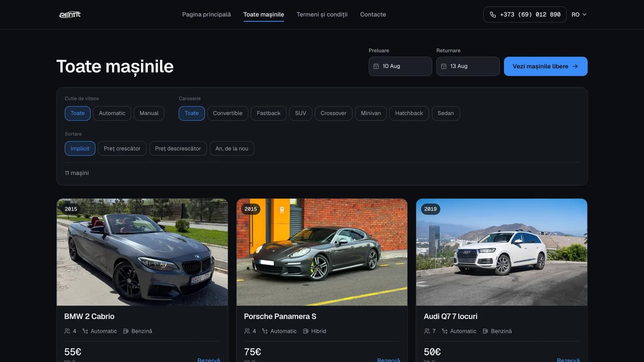The width and height of the screenshot is (644, 362).
Task: Sort cars by Implicit order
Action: point(80,148)
